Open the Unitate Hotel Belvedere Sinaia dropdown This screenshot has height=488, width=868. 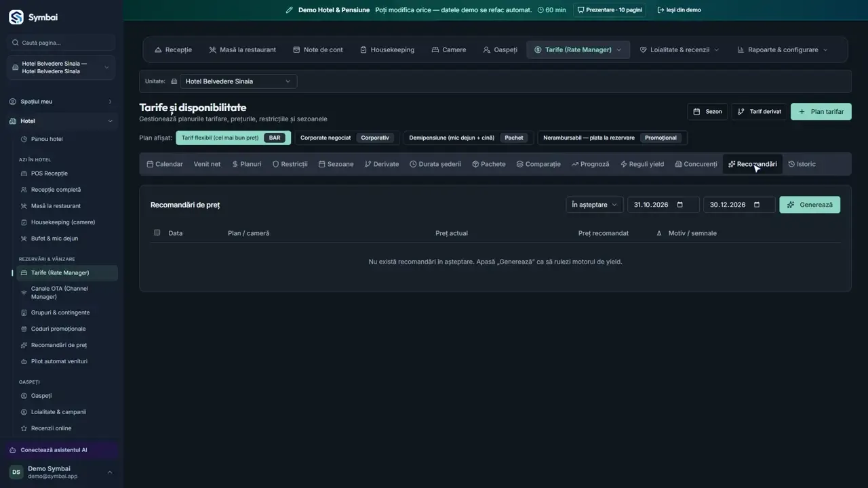pos(238,81)
